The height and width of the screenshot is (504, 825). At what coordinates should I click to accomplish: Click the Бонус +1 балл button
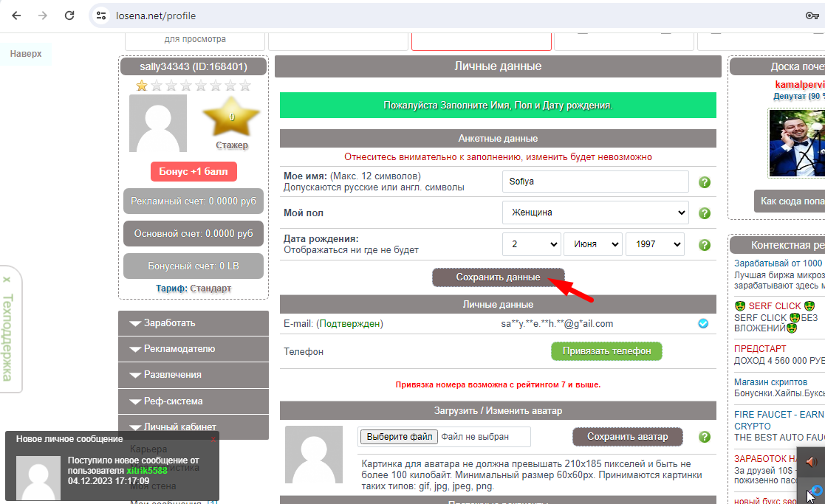(194, 172)
